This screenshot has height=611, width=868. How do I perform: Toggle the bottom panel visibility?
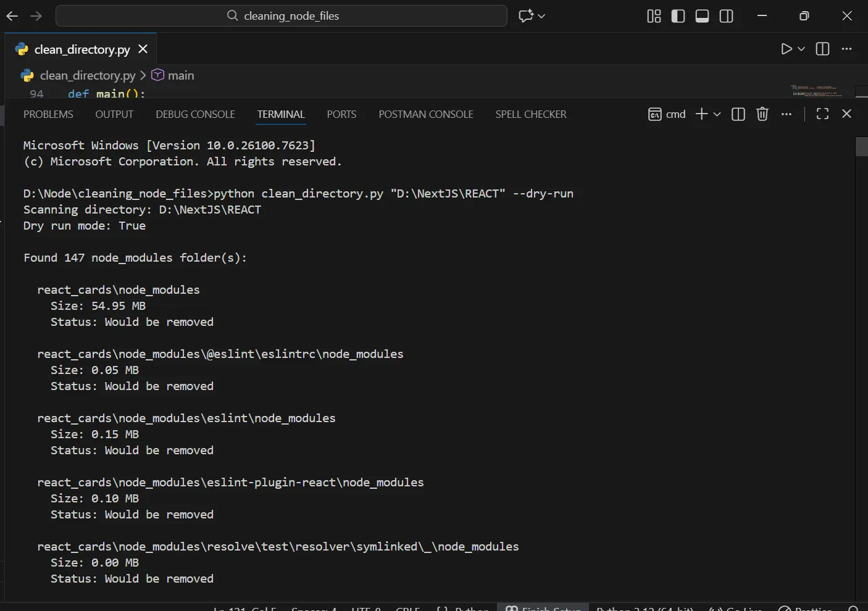pos(702,16)
